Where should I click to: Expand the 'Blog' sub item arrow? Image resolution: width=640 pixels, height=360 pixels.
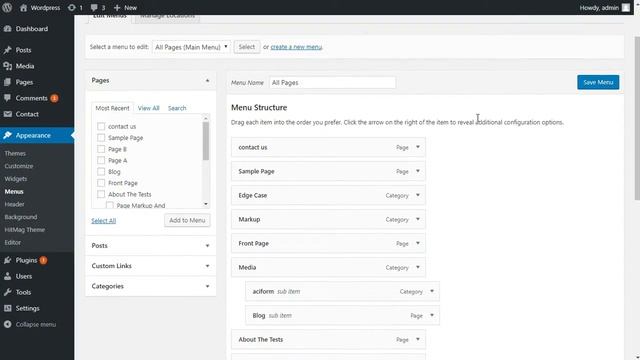pyautogui.click(x=432, y=315)
